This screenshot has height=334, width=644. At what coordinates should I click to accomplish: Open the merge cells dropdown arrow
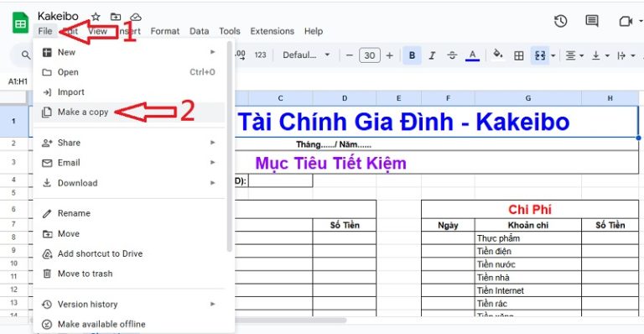553,55
